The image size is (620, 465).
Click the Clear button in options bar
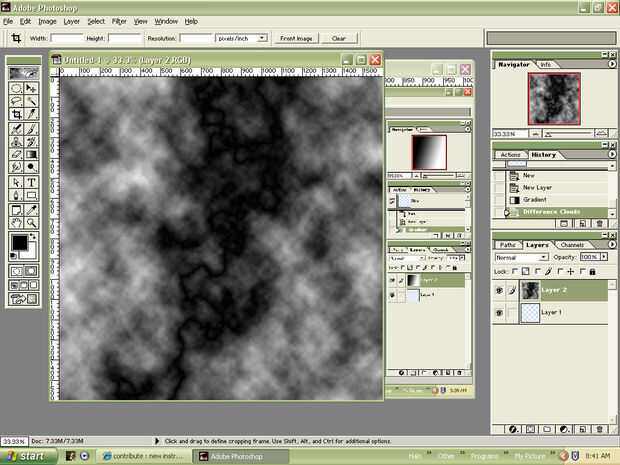(x=338, y=38)
